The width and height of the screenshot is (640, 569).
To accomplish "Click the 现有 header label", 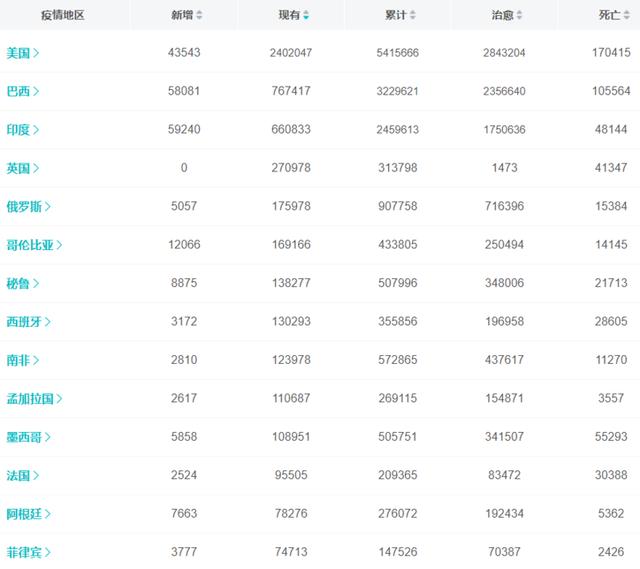I will click(289, 16).
